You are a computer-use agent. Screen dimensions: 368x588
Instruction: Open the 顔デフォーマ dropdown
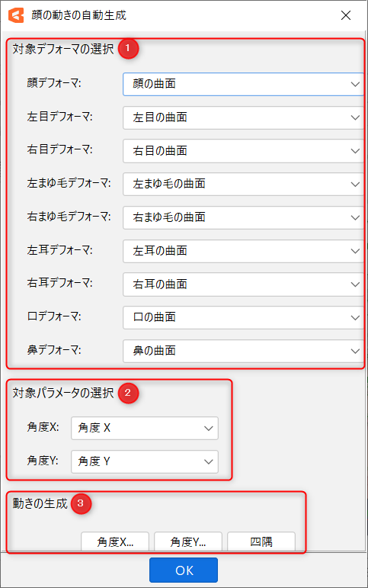243,84
